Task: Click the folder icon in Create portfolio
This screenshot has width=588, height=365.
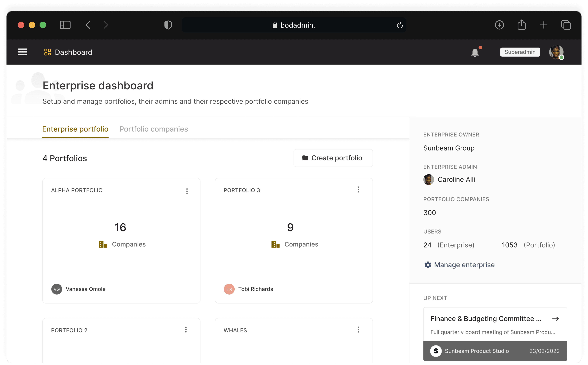Action: pyautogui.click(x=305, y=158)
